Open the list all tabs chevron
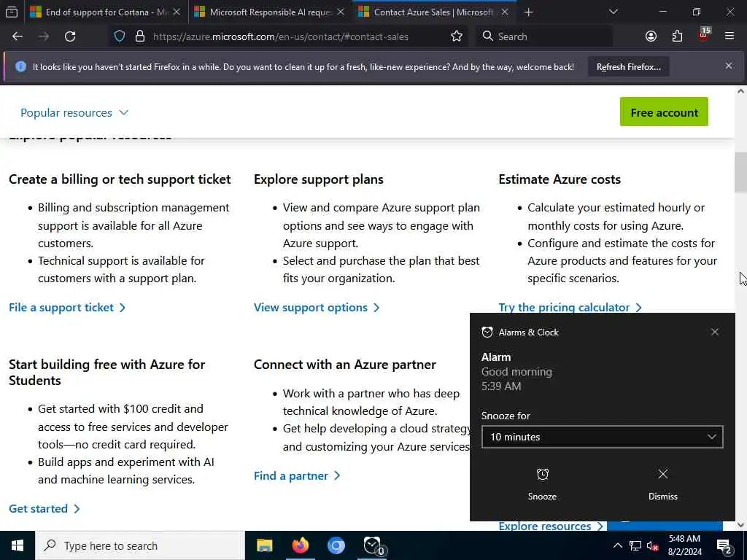The image size is (747, 560). coord(613,12)
